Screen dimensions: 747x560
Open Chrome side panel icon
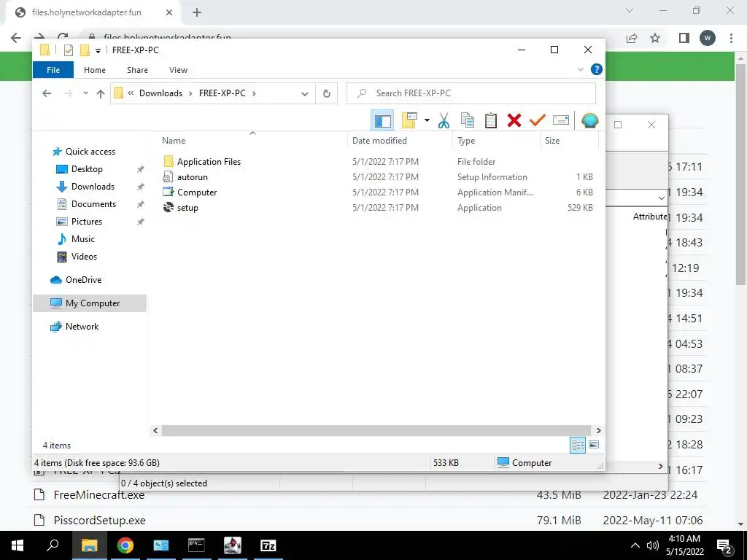[x=684, y=38]
